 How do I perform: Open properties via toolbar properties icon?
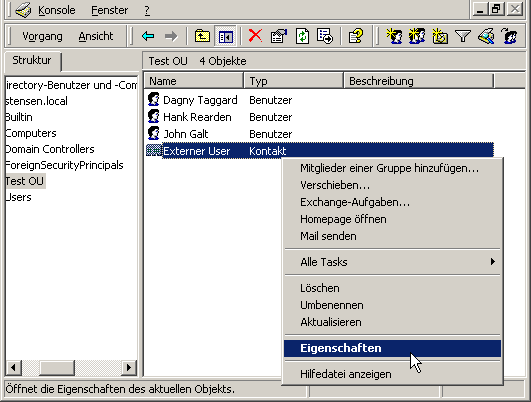279,36
